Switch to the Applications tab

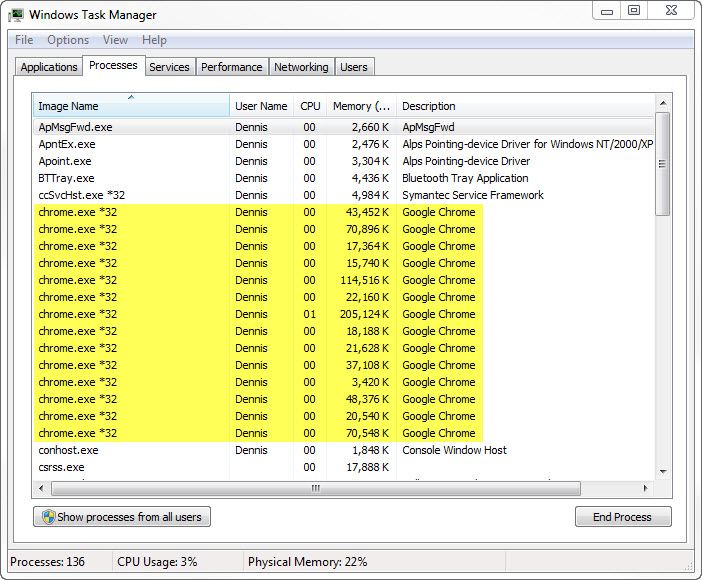pyautogui.click(x=49, y=67)
